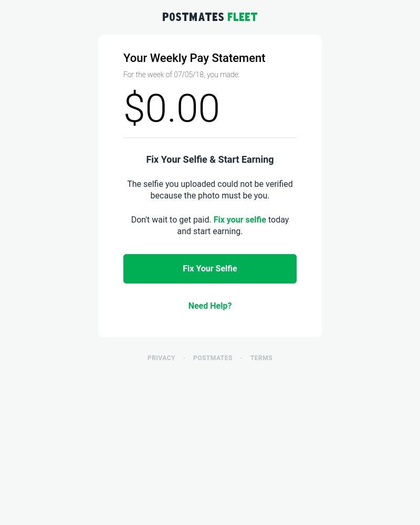This screenshot has width=420, height=525.
Task: Click the dot separator between POSTMATES and TERMS
Action: (241, 358)
